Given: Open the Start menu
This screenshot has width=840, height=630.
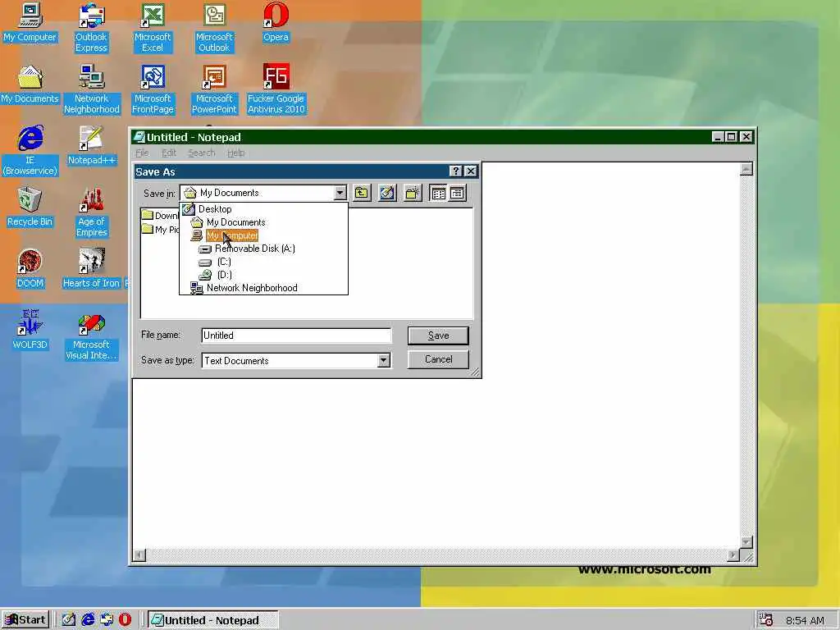Looking at the screenshot, I should 25,620.
